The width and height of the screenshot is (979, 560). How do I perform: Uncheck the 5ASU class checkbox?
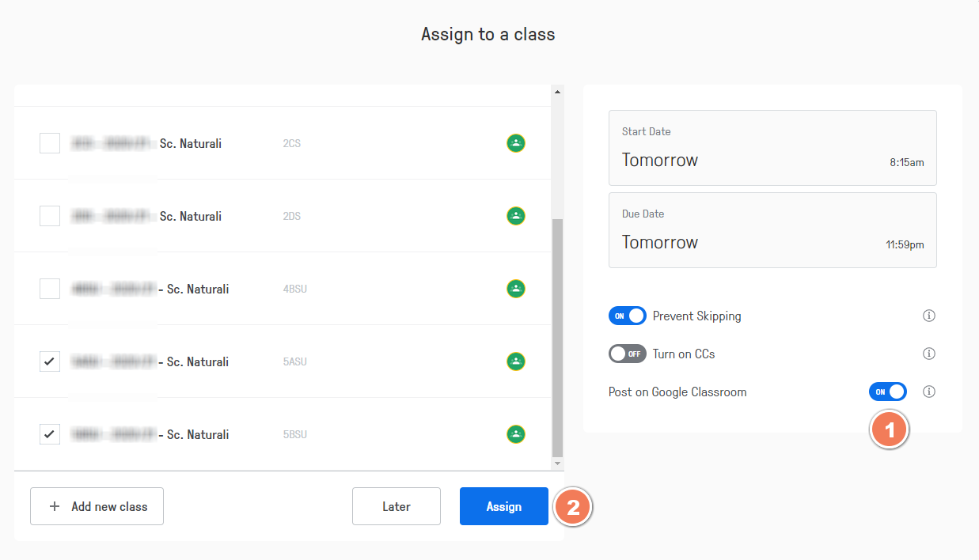pos(50,361)
